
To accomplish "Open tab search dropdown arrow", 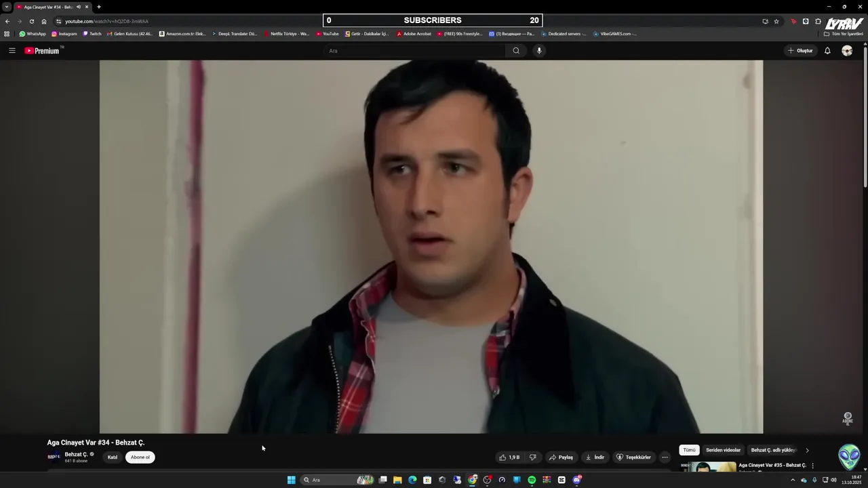I will 7,7.
